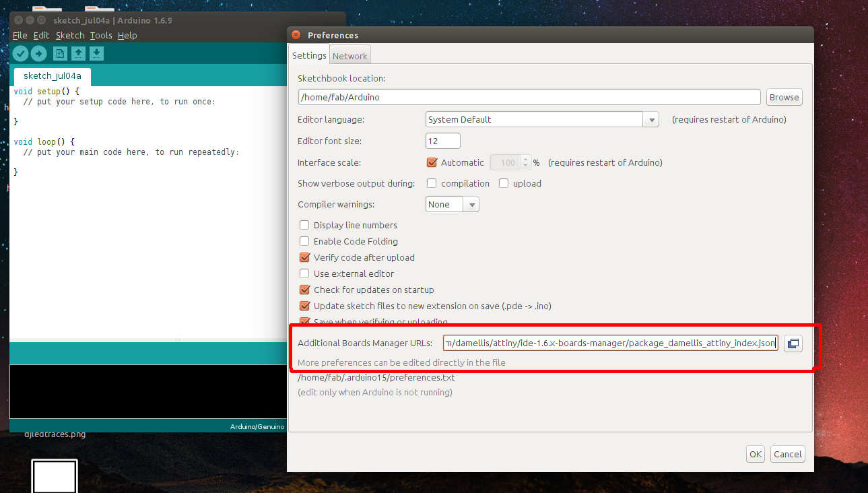Dismiss preferences with the Cancel button

(x=787, y=454)
